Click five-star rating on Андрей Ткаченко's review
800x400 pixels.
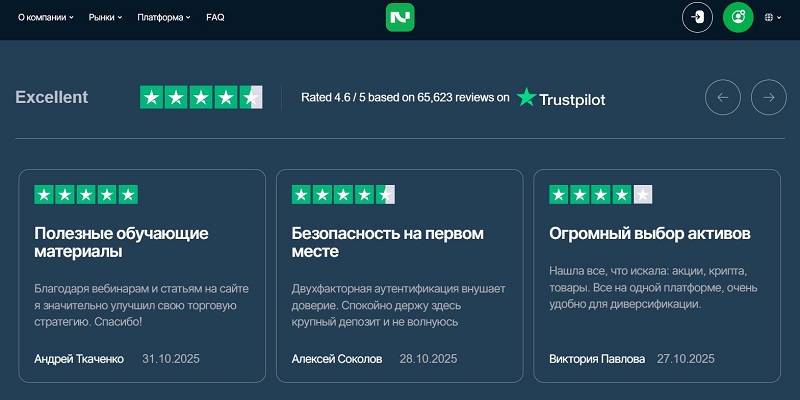86,195
